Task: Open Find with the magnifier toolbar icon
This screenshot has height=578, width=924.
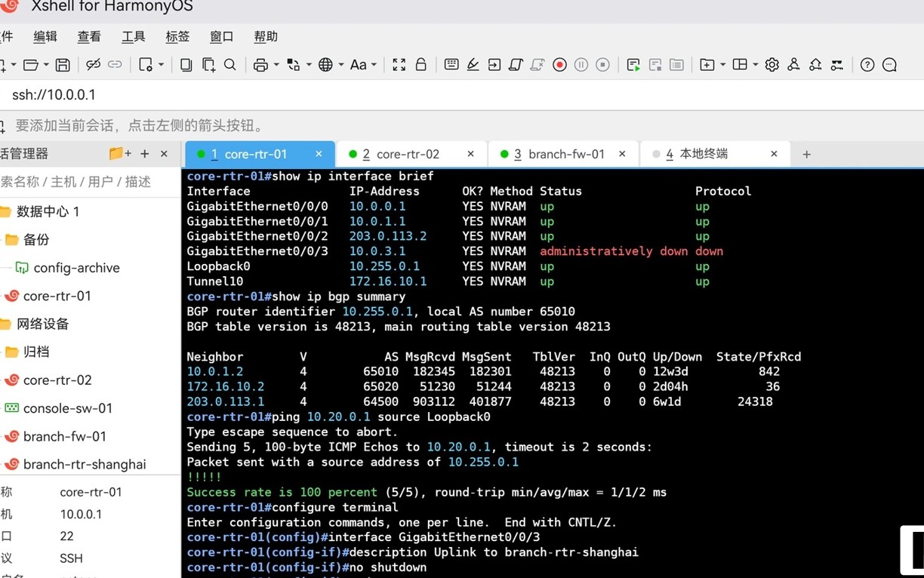Action: click(230, 65)
